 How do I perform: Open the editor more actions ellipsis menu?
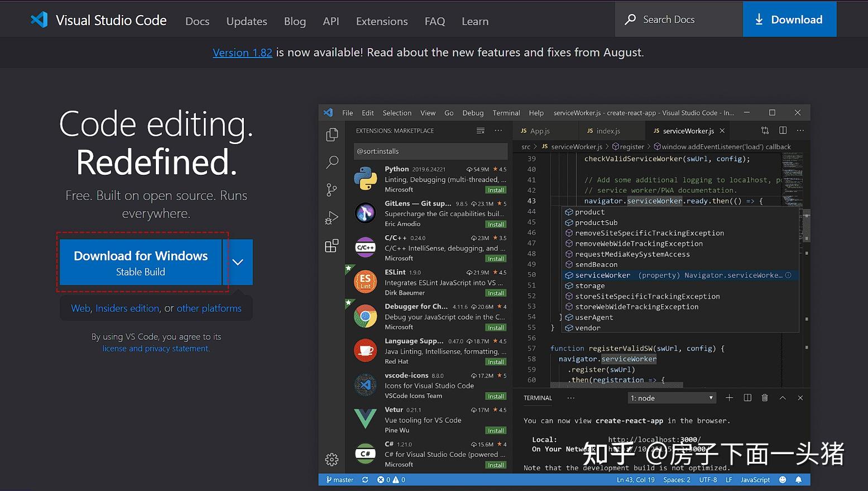[x=800, y=130]
